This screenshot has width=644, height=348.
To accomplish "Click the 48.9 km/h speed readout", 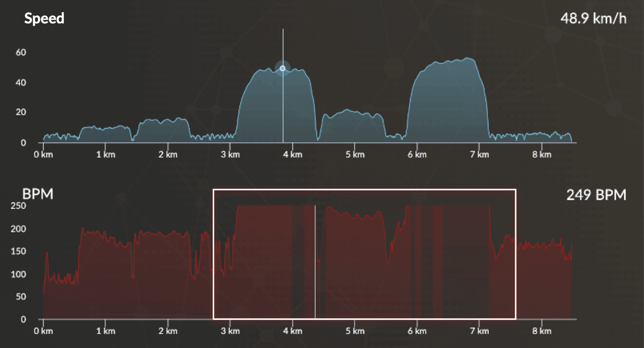I will pos(593,19).
